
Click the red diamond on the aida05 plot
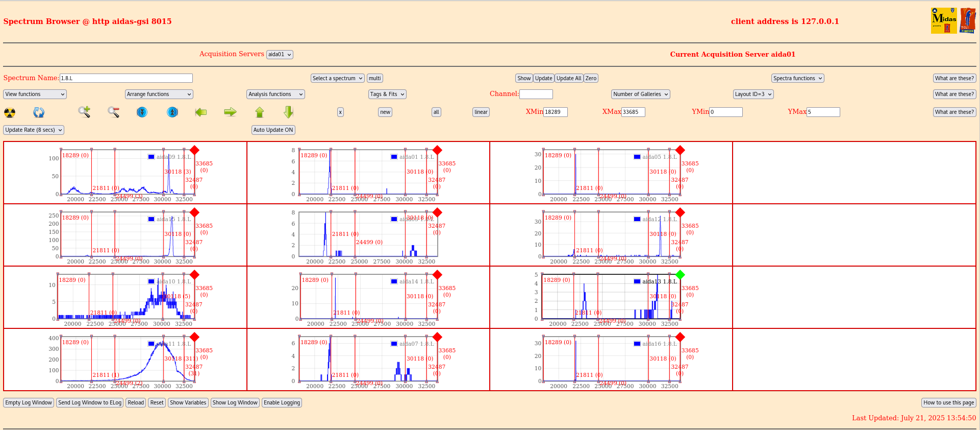(680, 150)
